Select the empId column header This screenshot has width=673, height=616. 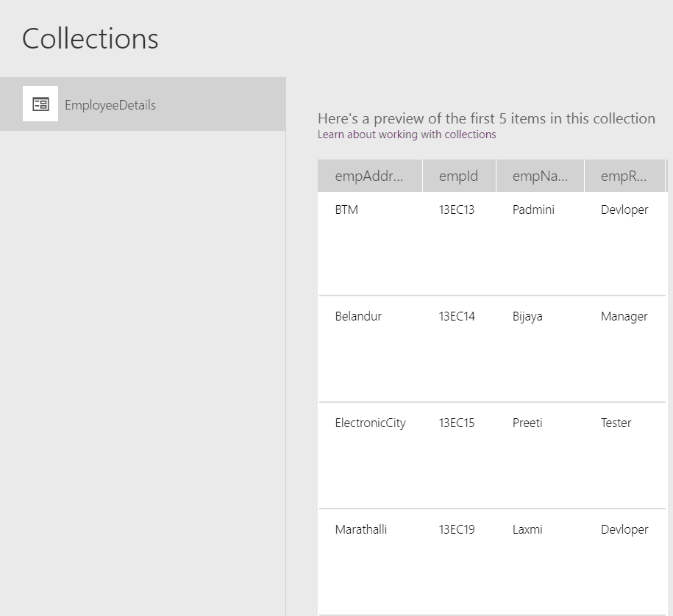[x=459, y=175]
